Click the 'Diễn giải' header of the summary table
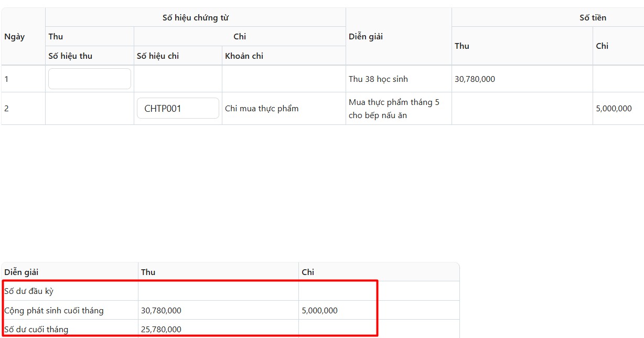The width and height of the screenshot is (644, 338). click(x=22, y=272)
